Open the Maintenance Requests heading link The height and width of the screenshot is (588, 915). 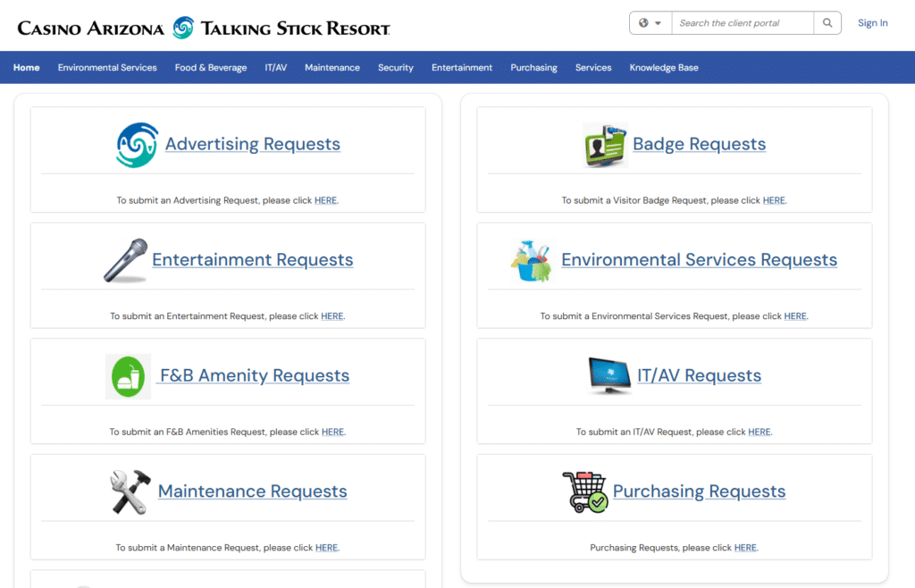253,491
